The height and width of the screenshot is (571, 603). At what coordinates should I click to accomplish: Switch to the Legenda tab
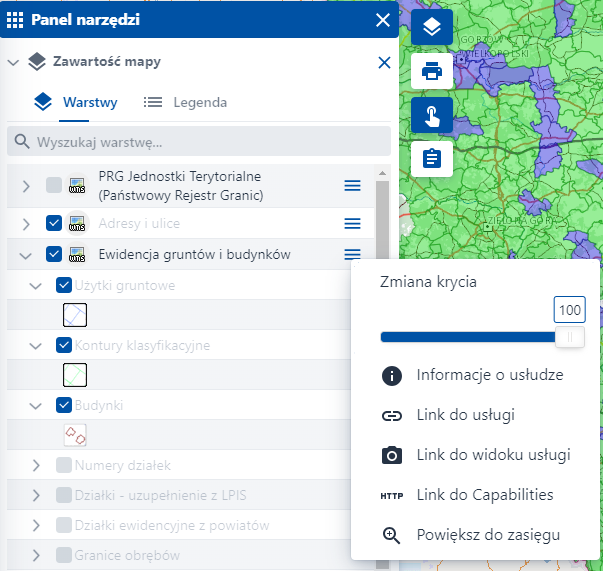pos(186,102)
